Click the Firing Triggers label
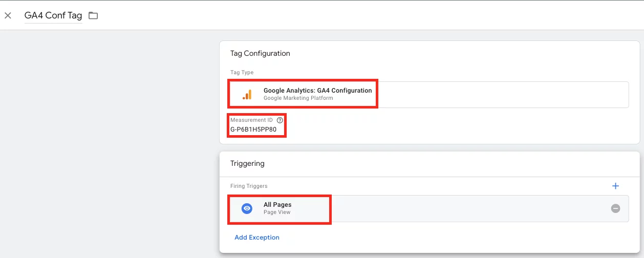Viewport: 644px width, 258px height. point(249,186)
